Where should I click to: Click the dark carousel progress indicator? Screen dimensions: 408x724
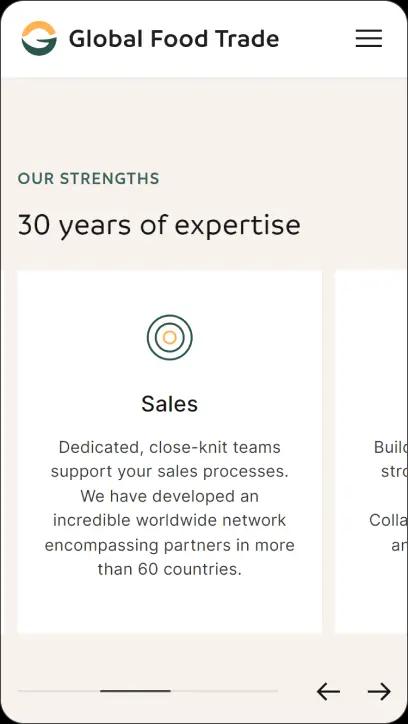[136, 691]
